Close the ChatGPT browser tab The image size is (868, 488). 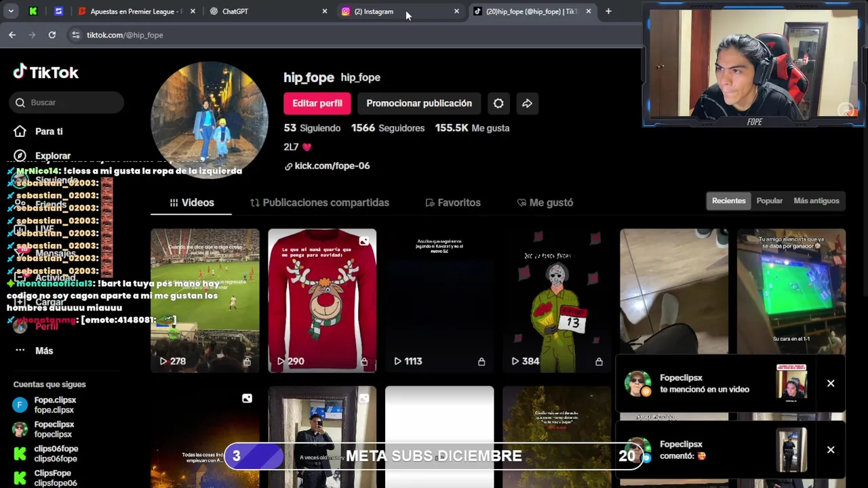pos(325,12)
